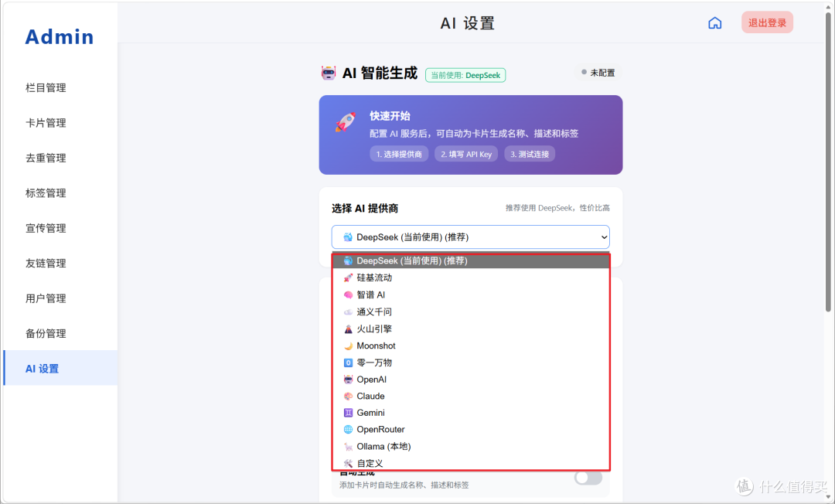835x504 pixels.
Task: Click the 当前使用: DeepSeek badge
Action: pos(465,75)
